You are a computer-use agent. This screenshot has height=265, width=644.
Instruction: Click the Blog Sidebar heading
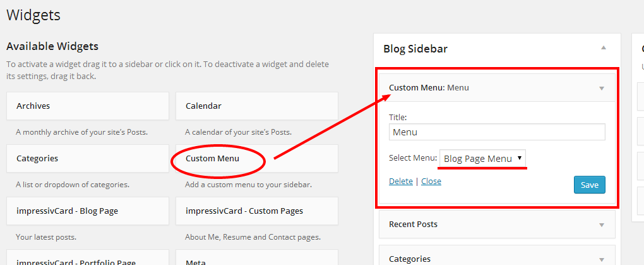click(415, 49)
